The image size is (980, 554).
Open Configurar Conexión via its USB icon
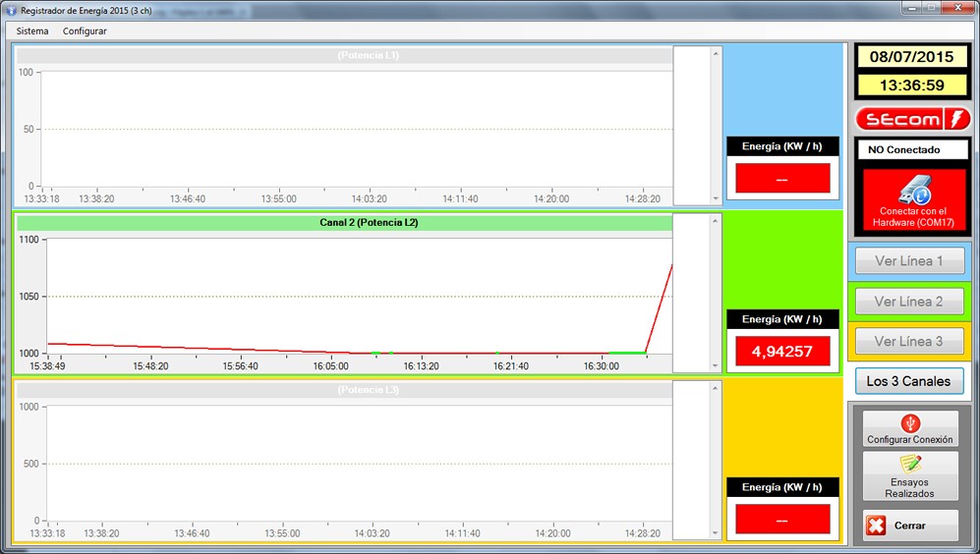(910, 423)
